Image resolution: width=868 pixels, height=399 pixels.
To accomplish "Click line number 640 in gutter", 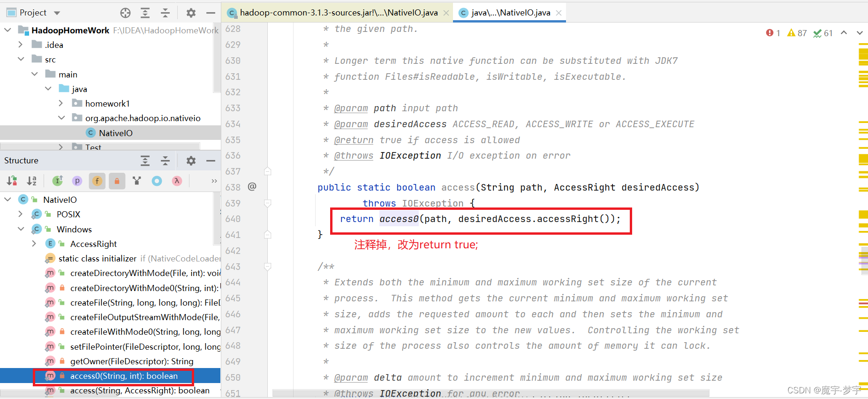I will (x=233, y=219).
